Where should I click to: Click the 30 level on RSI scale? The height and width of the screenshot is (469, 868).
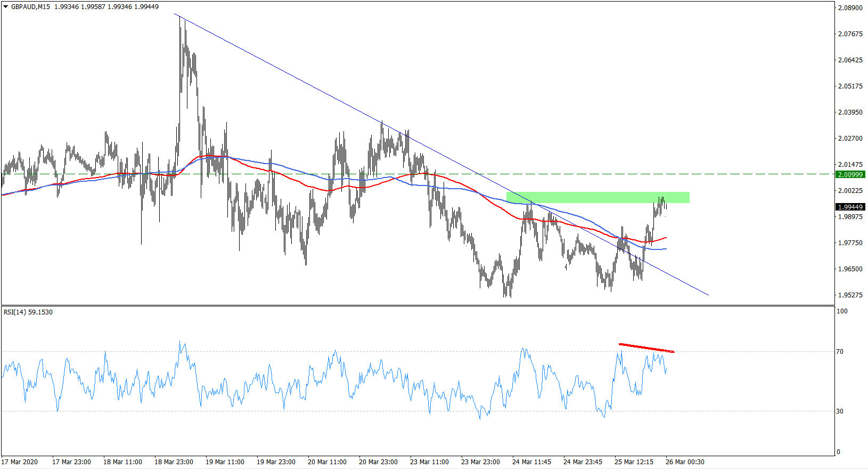point(840,411)
